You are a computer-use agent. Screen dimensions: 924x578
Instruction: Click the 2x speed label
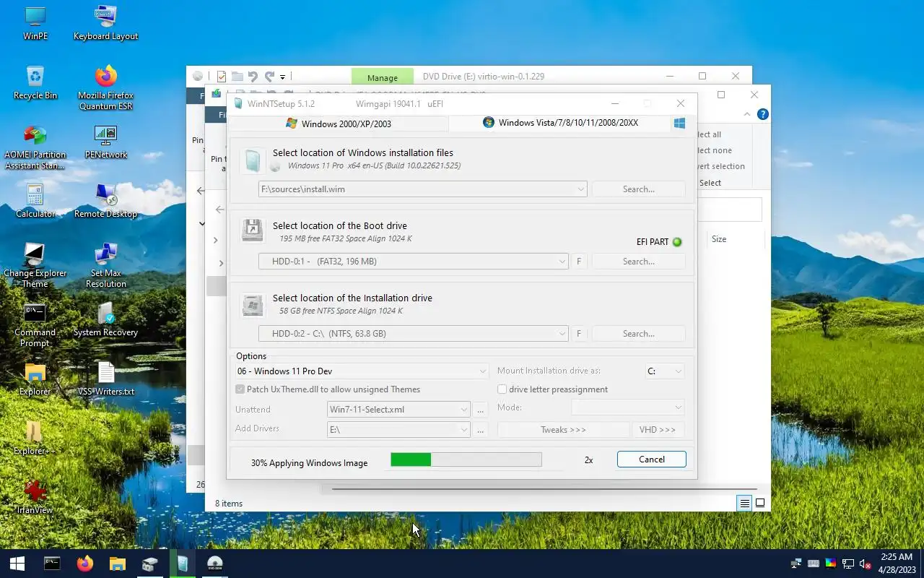(588, 460)
